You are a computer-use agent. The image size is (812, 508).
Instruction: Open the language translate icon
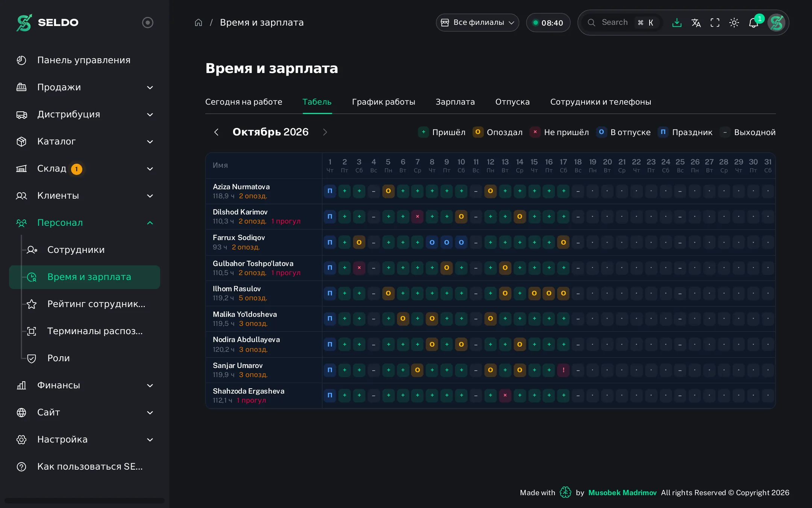[x=696, y=23]
